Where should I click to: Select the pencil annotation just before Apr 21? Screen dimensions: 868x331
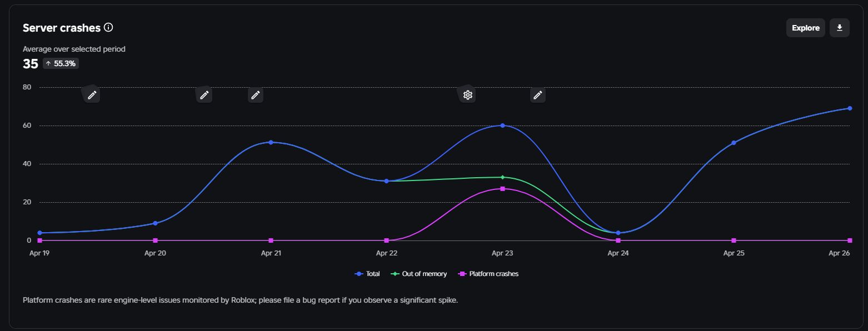(256, 95)
